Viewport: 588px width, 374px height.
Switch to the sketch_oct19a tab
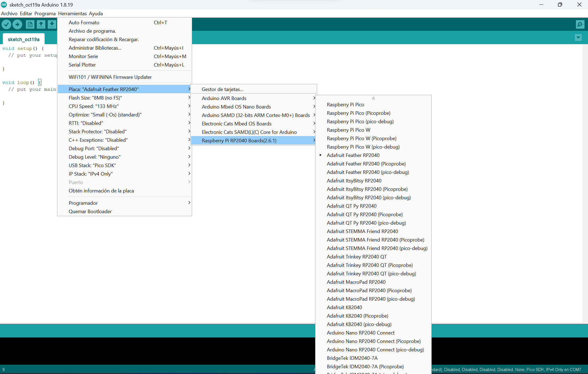[23, 40]
